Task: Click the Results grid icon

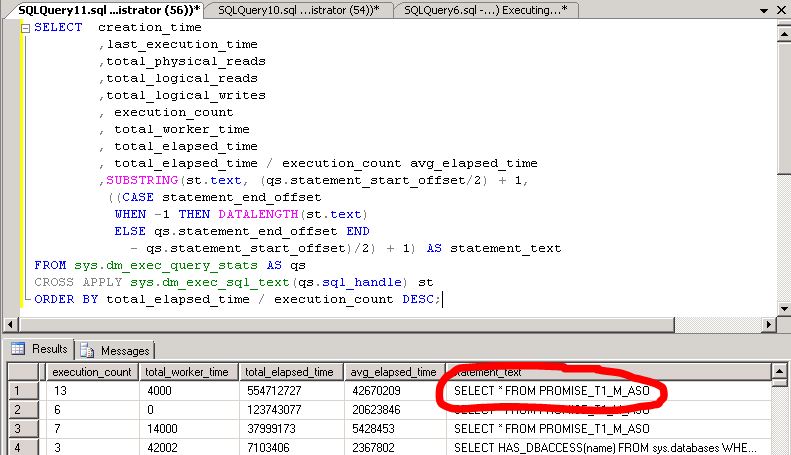Action: 18,349
